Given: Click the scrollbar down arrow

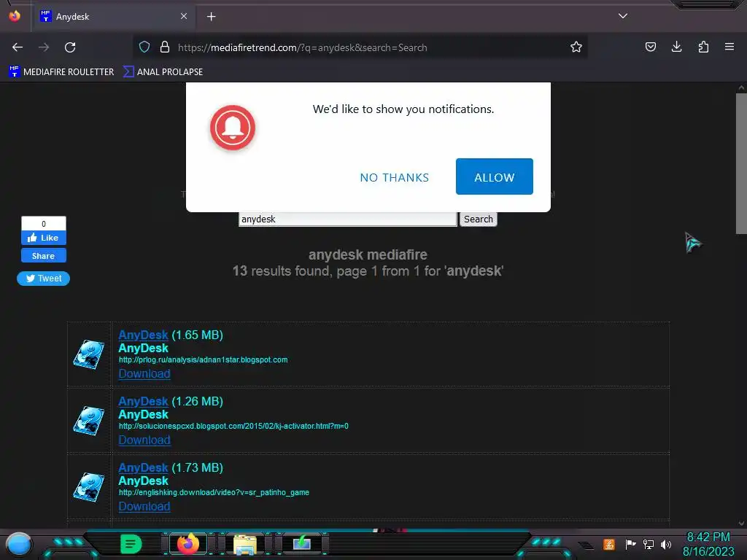Looking at the screenshot, I should pos(741,523).
